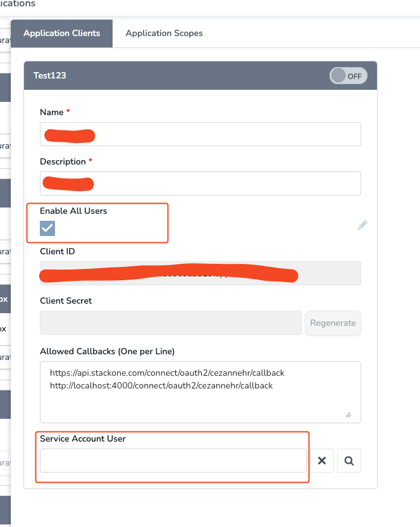Uncheck the Enable All Users checkbox
The height and width of the screenshot is (527, 420).
tap(47, 228)
